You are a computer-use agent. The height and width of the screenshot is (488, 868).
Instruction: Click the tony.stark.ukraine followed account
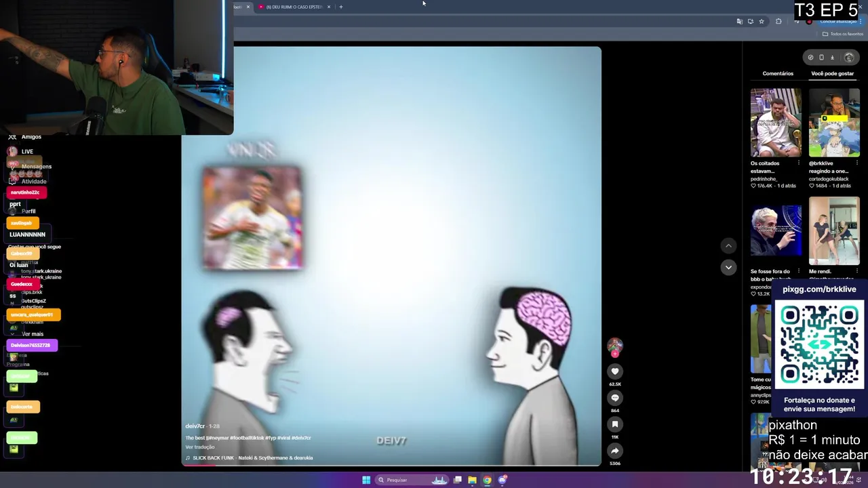click(x=41, y=271)
